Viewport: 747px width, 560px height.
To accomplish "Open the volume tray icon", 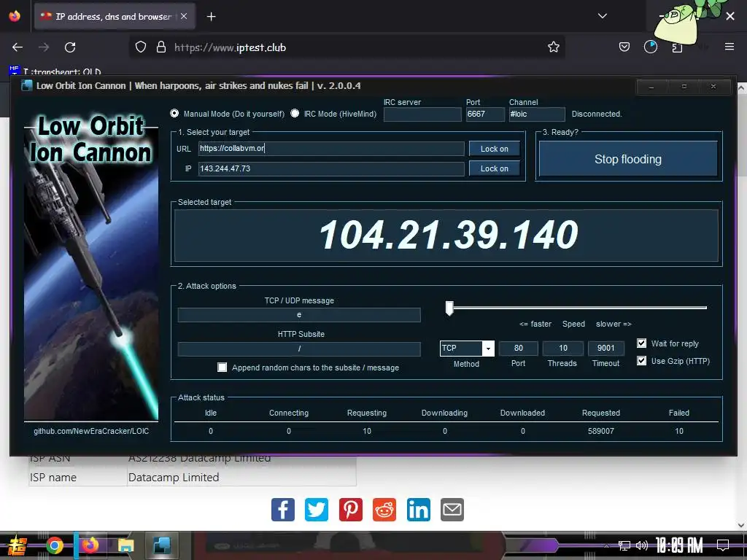I will pyautogui.click(x=642, y=545).
